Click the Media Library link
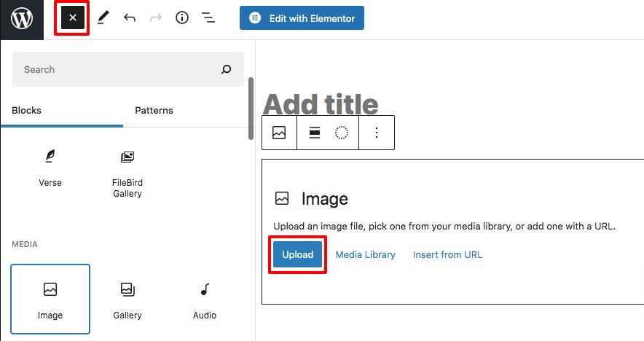This screenshot has height=341, width=644. pyautogui.click(x=366, y=255)
